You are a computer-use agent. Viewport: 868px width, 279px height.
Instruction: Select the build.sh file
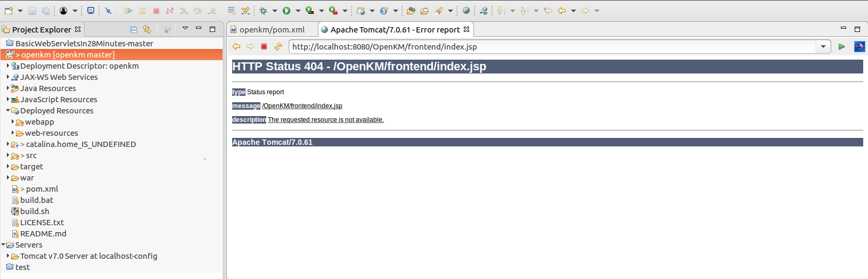(x=35, y=211)
